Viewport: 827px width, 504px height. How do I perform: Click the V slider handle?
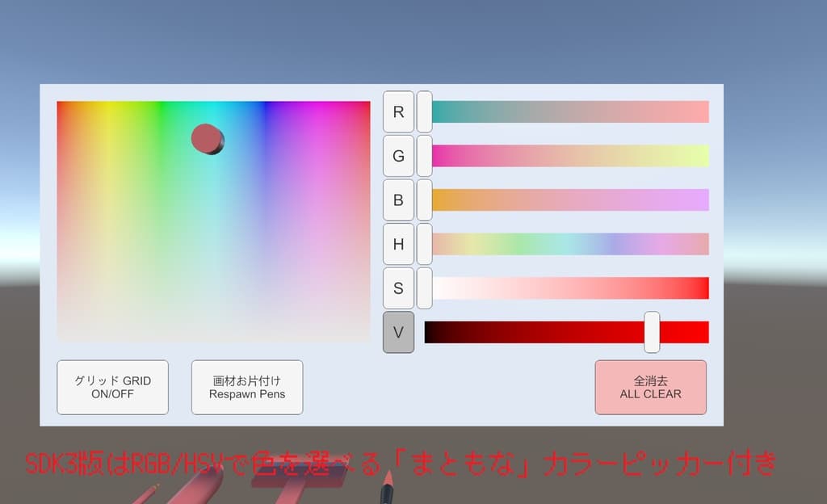pos(651,331)
